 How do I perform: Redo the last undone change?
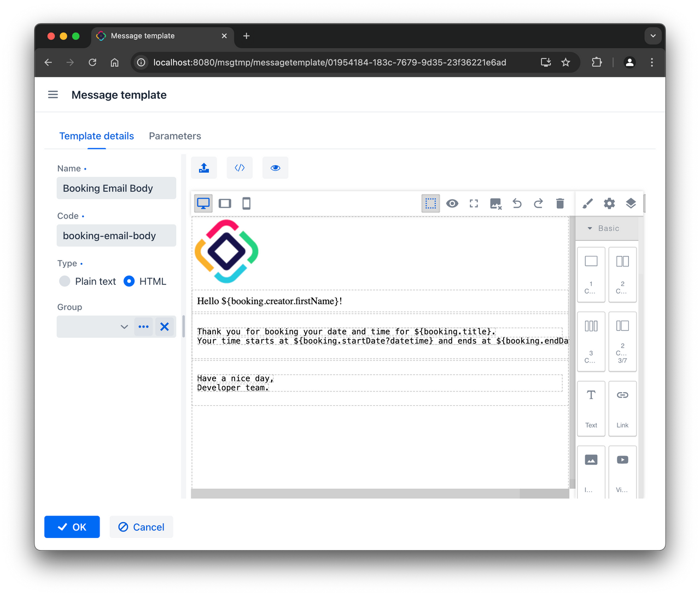(x=538, y=203)
